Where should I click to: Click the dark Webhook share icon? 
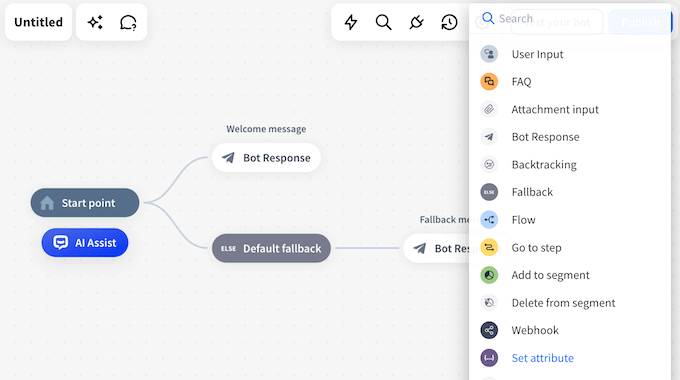click(x=489, y=330)
